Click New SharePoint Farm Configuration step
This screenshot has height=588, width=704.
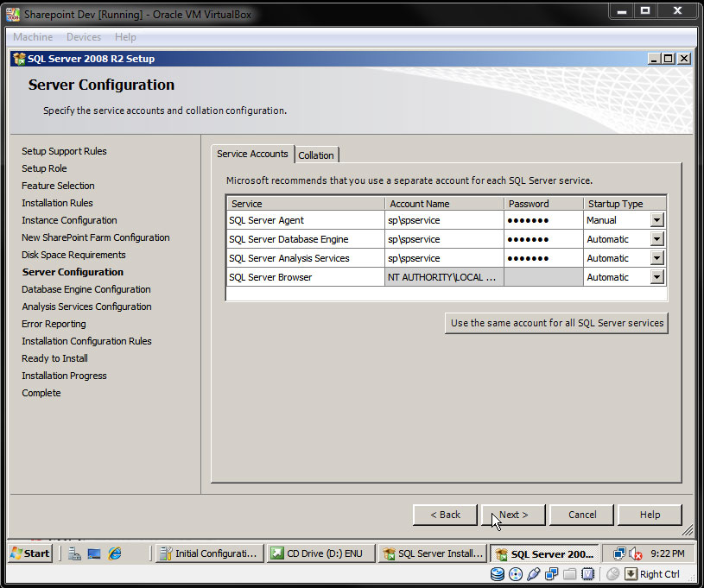[x=96, y=237]
